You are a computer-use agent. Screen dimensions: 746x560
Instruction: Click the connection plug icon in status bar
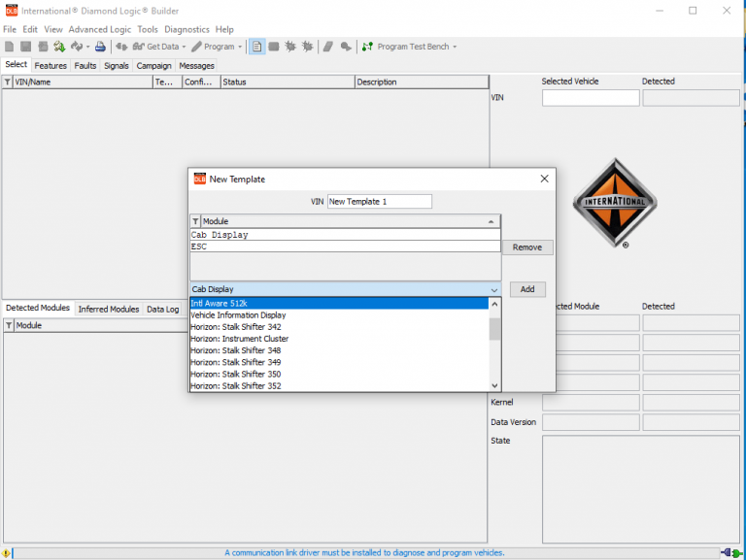coord(732,553)
